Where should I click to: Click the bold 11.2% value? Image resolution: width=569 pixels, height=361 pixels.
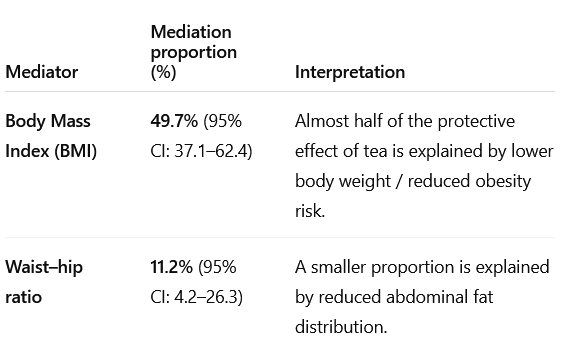[172, 267]
